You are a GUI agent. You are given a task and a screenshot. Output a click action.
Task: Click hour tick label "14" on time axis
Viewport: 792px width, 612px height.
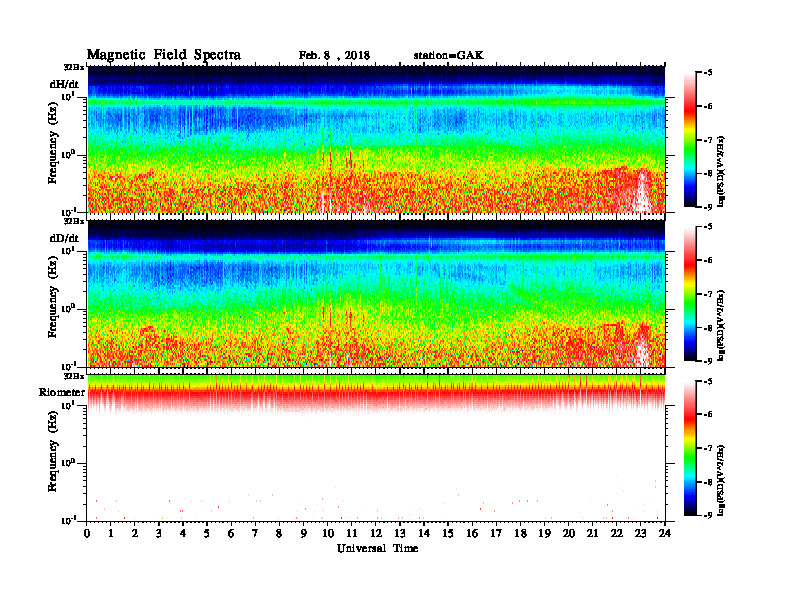click(424, 534)
